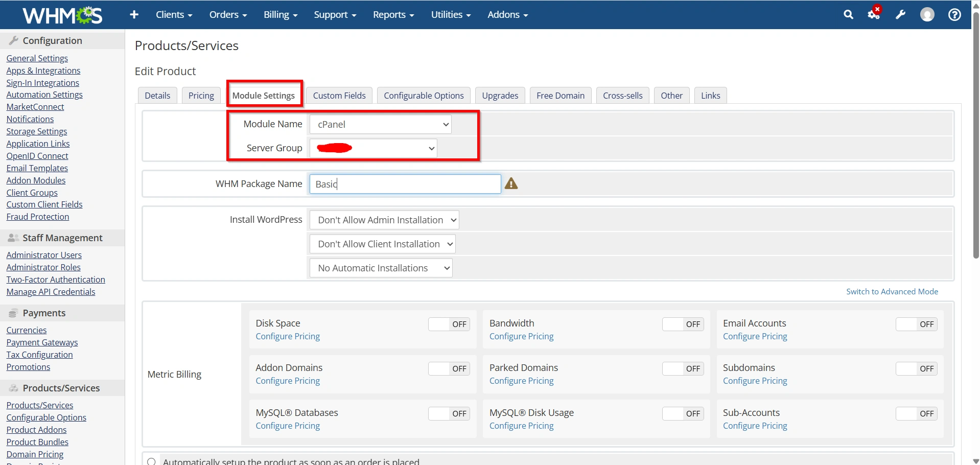Open the search magnifier icon

[x=848, y=15]
